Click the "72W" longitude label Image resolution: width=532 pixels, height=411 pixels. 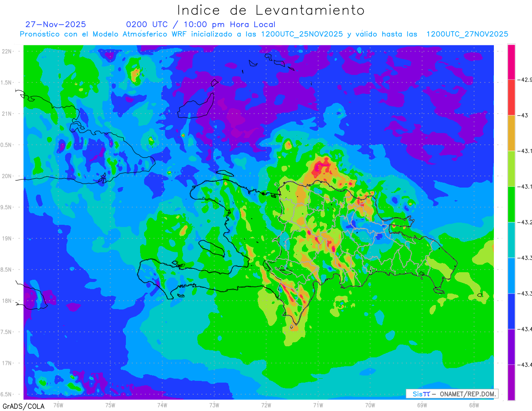(x=266, y=405)
